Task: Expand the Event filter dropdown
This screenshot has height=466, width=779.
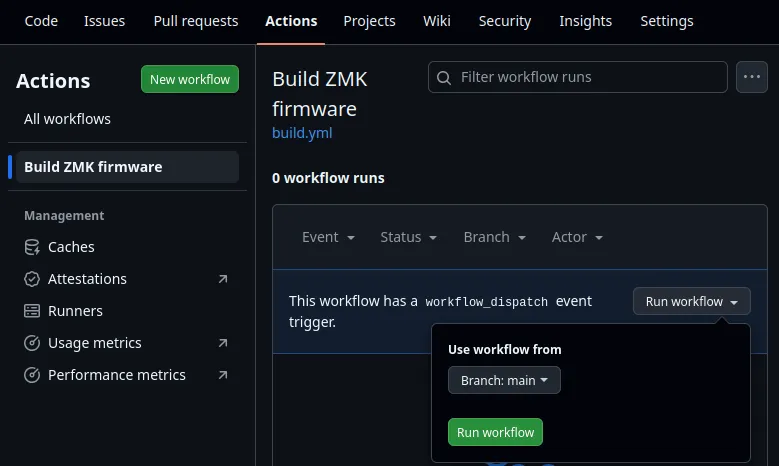Action: [x=328, y=237]
